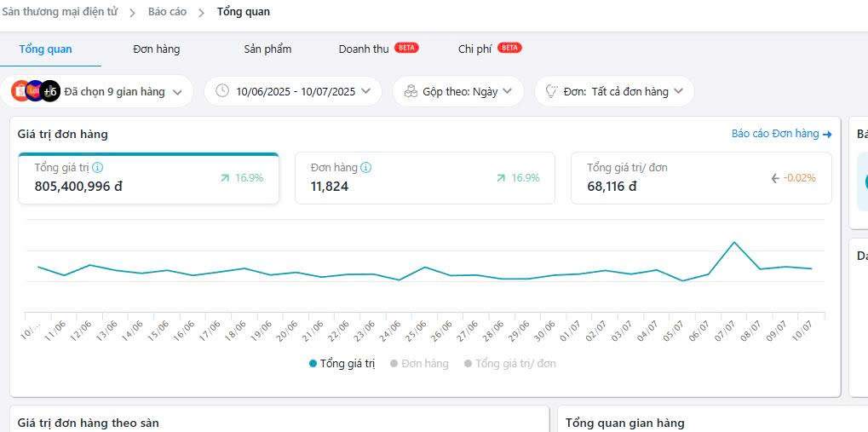The height and width of the screenshot is (432, 868).
Task: Toggle Tổng giá trị series in chart legend
Action: click(342, 364)
